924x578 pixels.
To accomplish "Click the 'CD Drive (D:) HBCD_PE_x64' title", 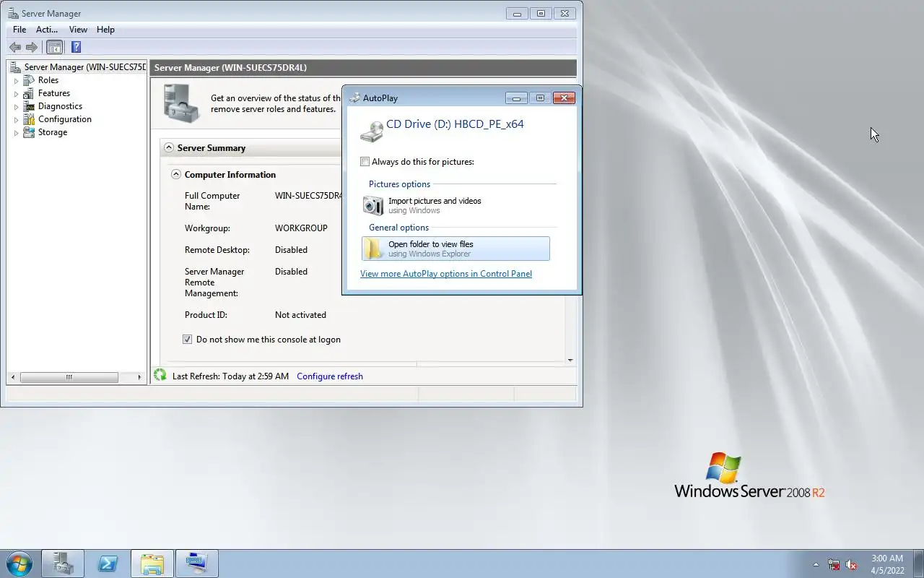I will tap(455, 124).
